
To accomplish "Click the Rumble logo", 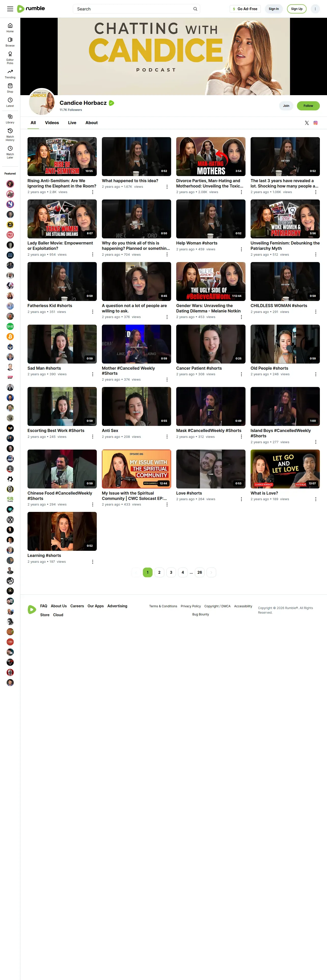I will 31,9.
